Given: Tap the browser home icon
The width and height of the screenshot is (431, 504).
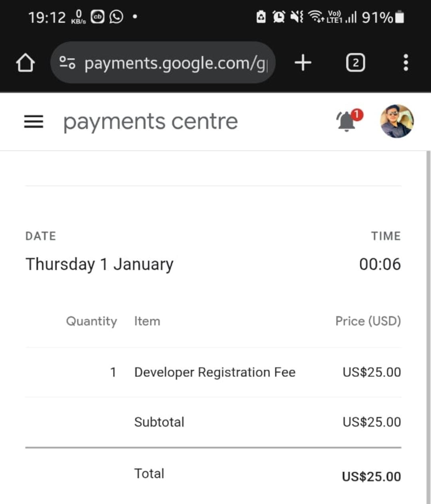Looking at the screenshot, I should tap(25, 63).
